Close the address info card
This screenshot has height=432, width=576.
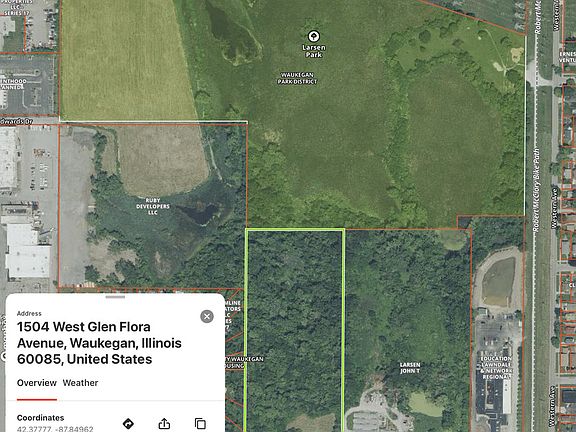[x=207, y=316]
